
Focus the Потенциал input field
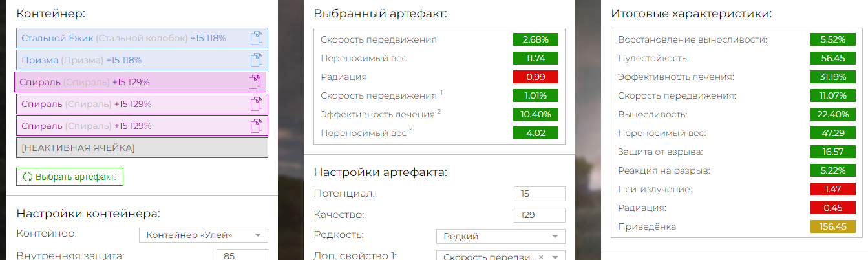point(540,194)
